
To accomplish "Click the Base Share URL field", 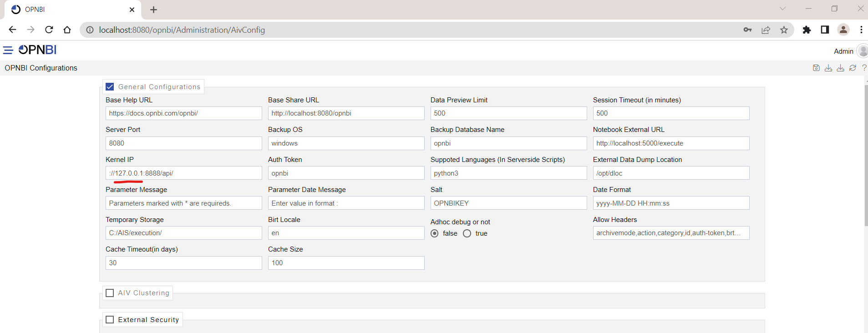I will point(346,113).
